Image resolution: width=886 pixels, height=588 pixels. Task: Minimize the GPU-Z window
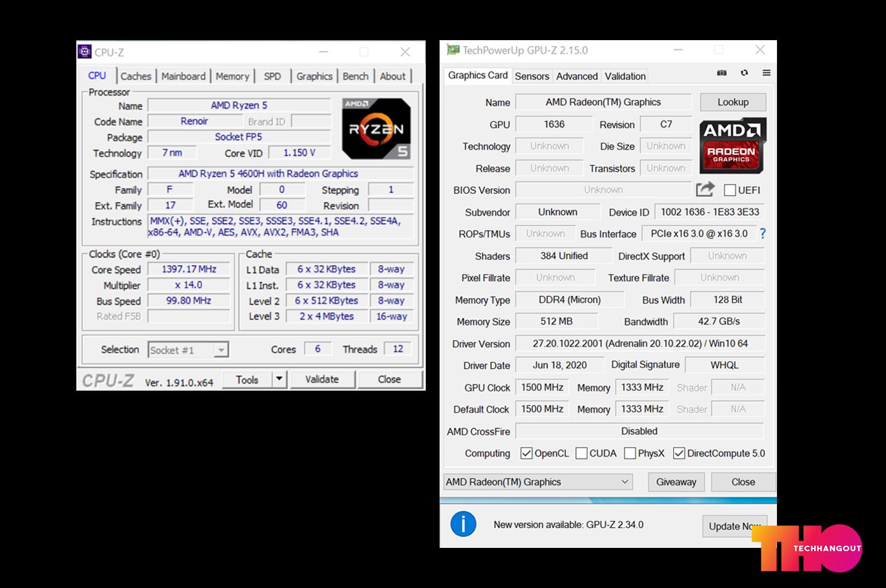point(678,50)
